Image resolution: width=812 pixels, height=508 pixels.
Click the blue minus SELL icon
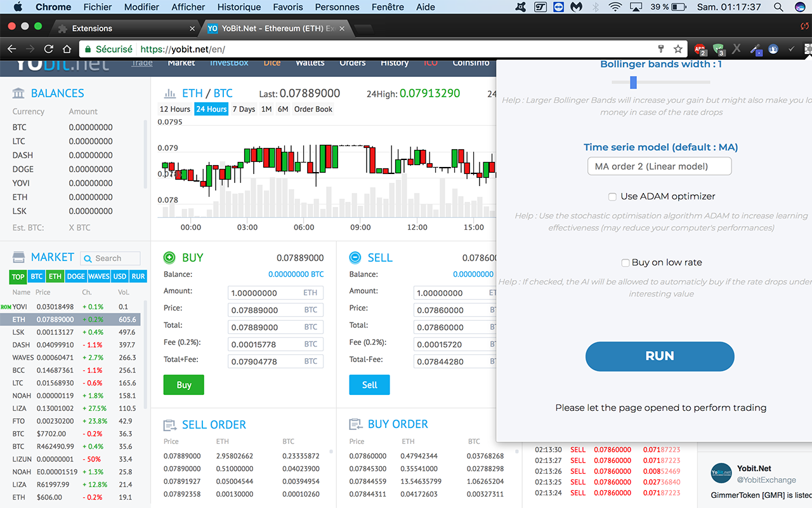[x=355, y=258]
